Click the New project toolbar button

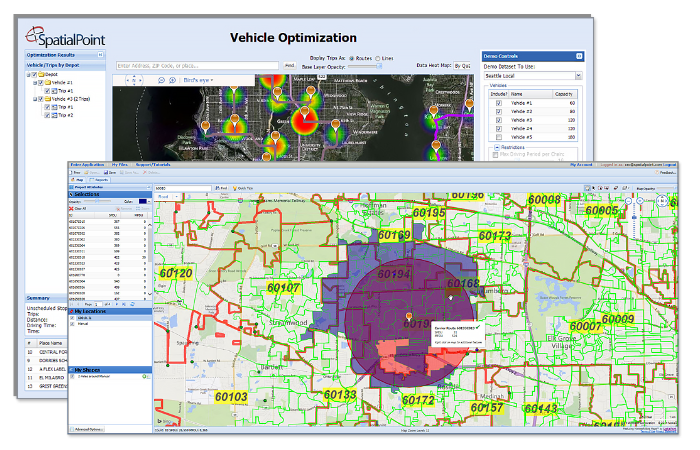75,172
